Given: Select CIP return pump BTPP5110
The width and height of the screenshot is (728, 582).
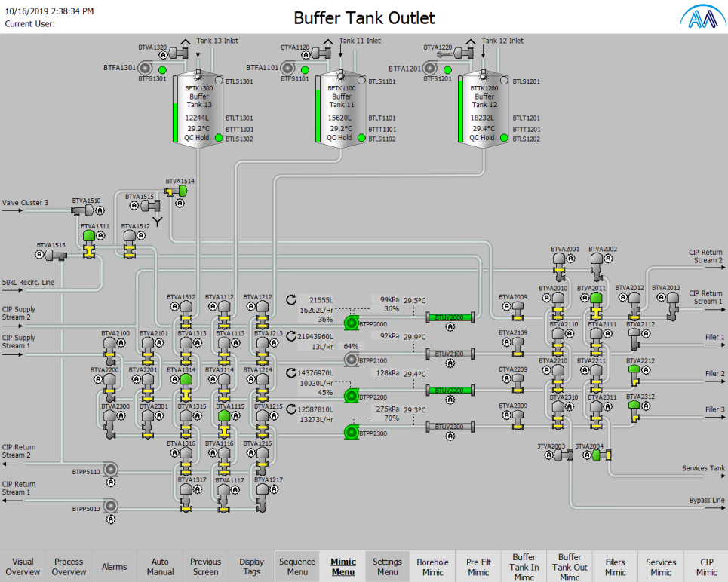Looking at the screenshot, I should tap(110, 469).
